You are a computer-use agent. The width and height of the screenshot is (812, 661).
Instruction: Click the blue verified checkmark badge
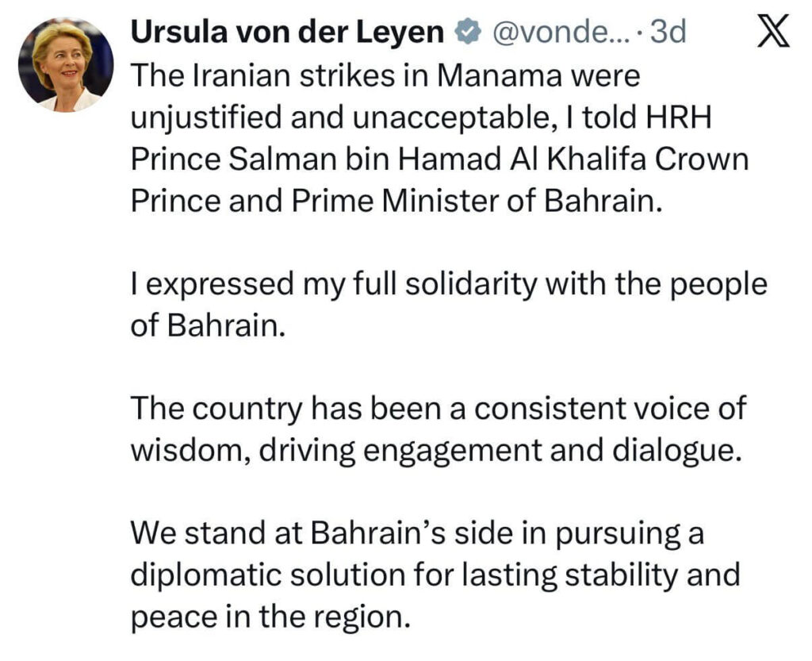coord(469,33)
